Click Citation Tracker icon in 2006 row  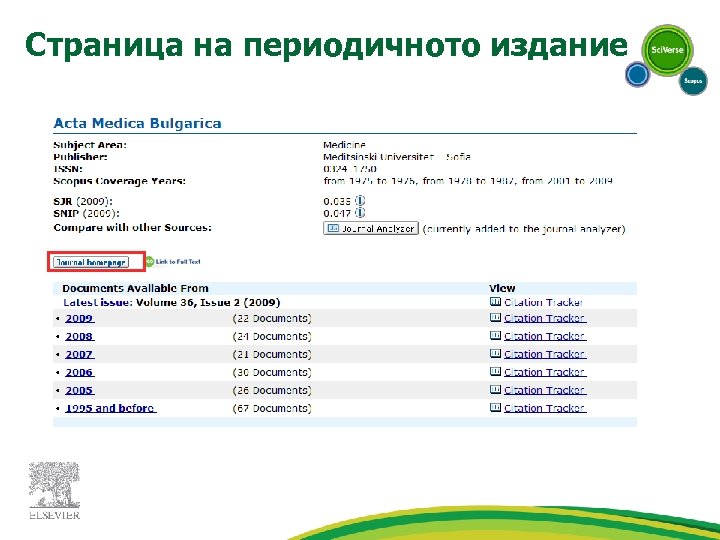[x=495, y=371]
